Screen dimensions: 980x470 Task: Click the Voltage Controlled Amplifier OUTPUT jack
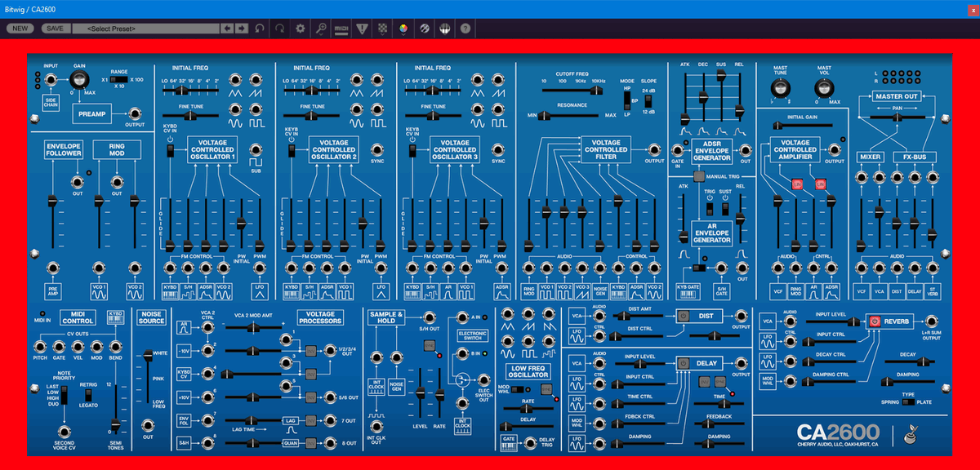834,149
